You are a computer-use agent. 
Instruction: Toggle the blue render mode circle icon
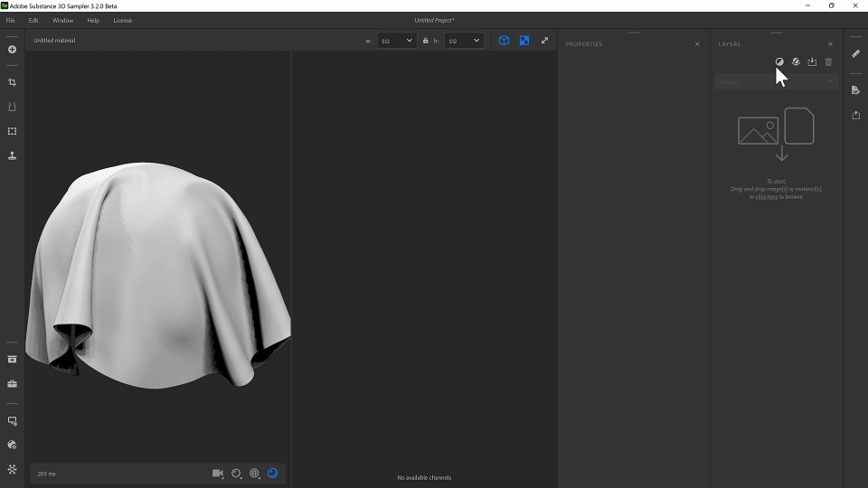(272, 473)
